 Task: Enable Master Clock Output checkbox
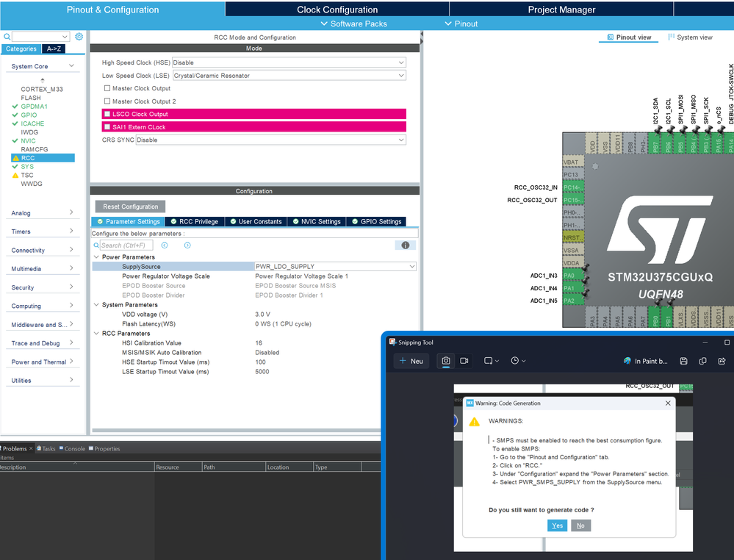(107, 88)
